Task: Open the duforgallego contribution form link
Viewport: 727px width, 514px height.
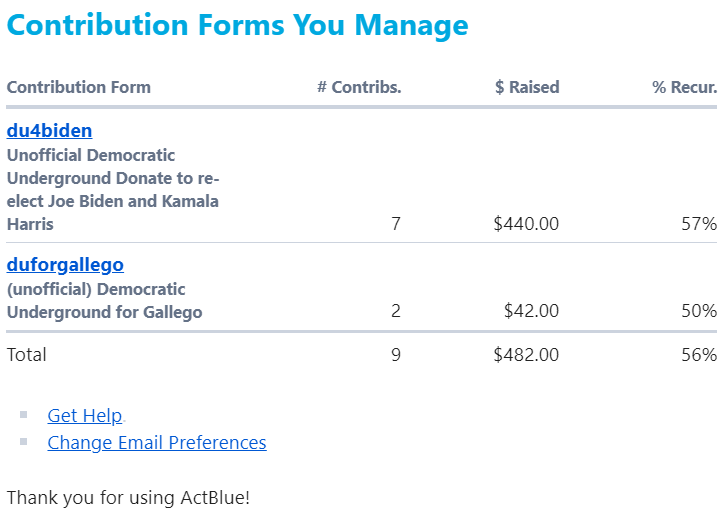Action: tap(65, 265)
